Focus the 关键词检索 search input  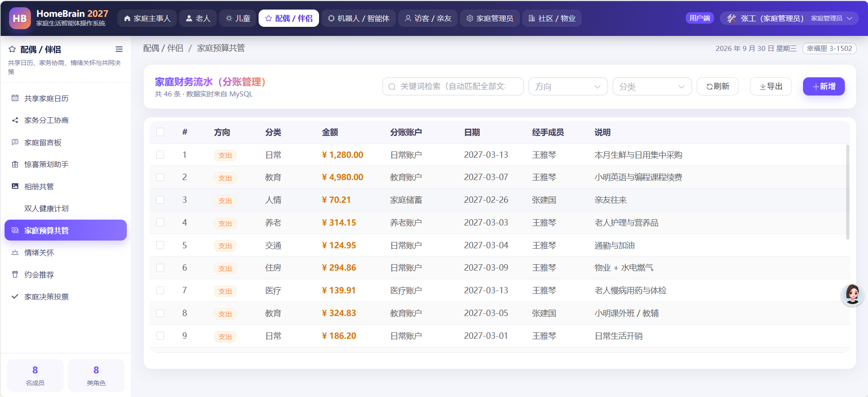[453, 86]
